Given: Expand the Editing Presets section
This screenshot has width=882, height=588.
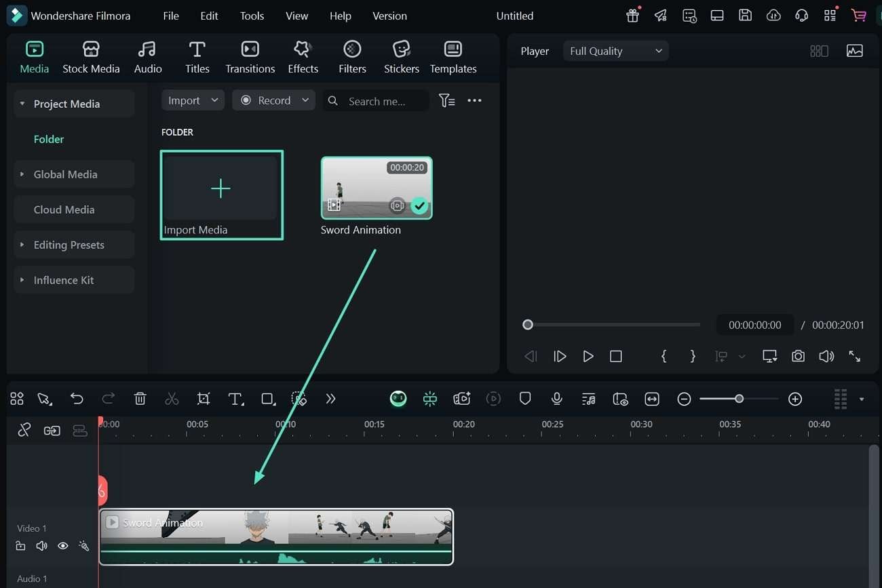Looking at the screenshot, I should [74, 245].
